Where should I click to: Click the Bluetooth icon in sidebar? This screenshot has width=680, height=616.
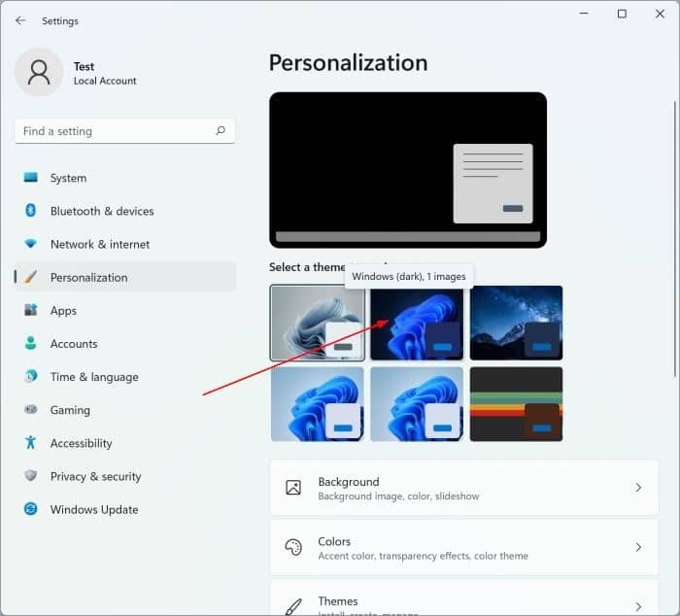(x=31, y=211)
